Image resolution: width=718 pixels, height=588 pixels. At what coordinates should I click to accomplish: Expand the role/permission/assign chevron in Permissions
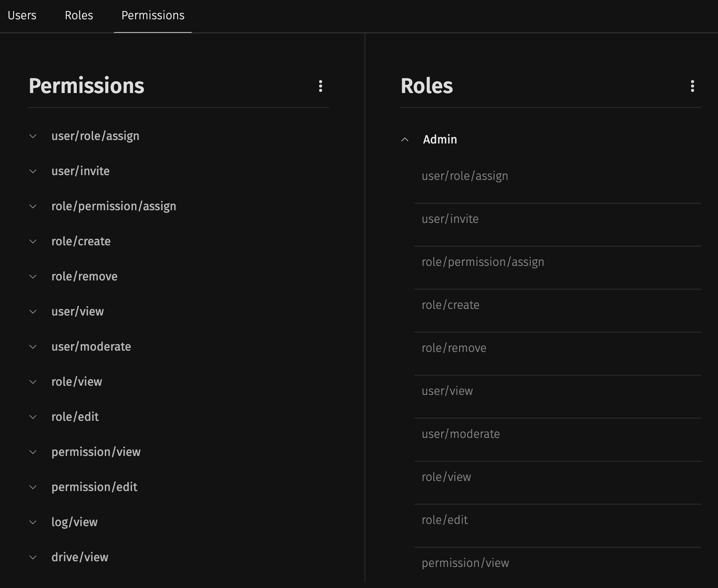pos(33,206)
